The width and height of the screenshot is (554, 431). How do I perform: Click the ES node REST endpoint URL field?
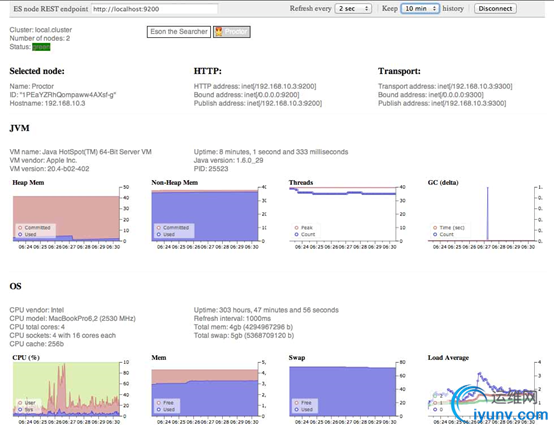pyautogui.click(x=154, y=9)
